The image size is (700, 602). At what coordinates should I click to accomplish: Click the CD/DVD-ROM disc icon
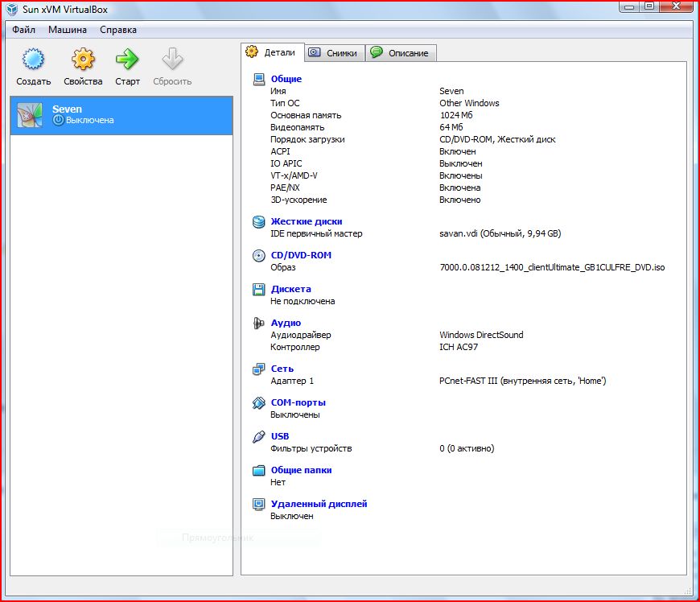coord(259,255)
